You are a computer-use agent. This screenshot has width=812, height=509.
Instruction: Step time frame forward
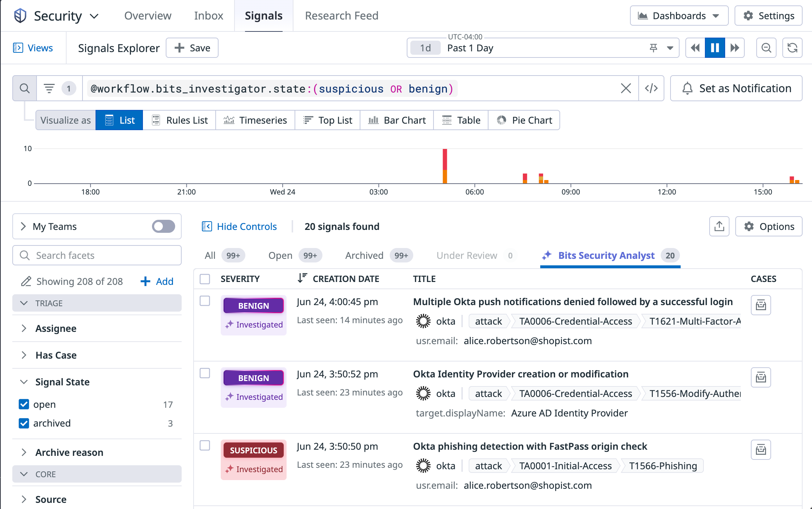pos(735,48)
